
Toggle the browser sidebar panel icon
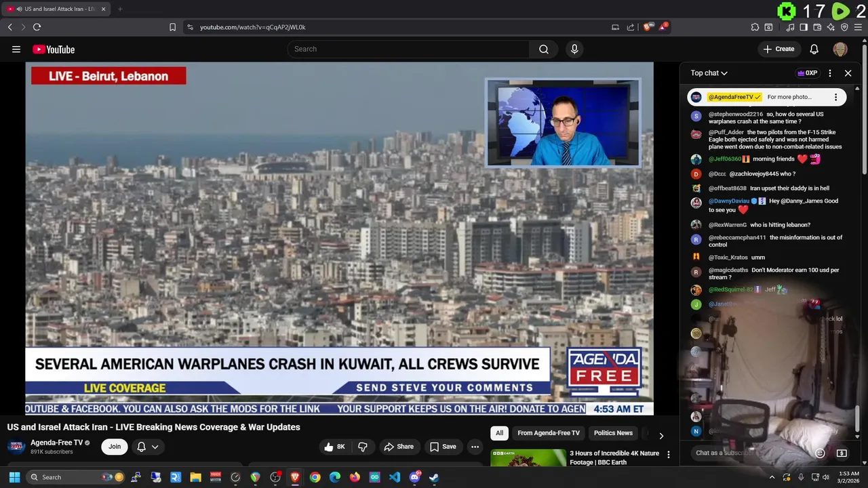coord(804,27)
